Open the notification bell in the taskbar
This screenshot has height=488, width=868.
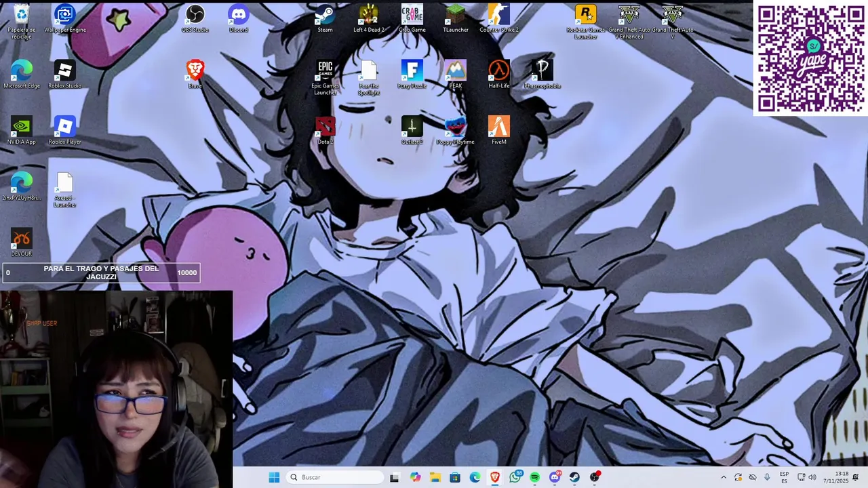856,477
